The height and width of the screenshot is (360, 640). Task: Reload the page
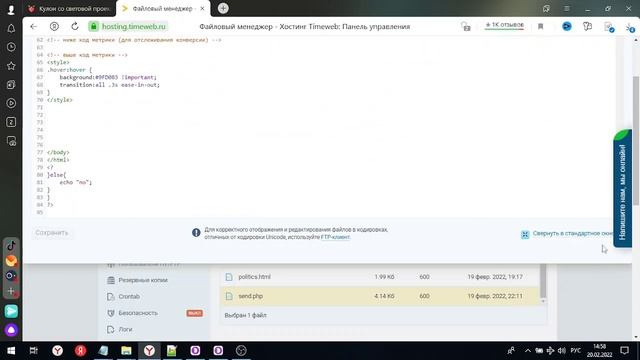pyautogui.click(x=75, y=27)
